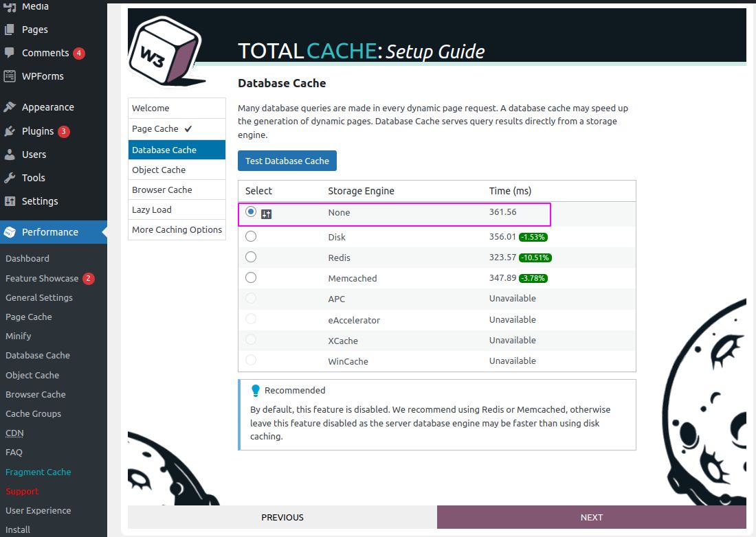Click the WPForms icon in sidebar

point(10,76)
